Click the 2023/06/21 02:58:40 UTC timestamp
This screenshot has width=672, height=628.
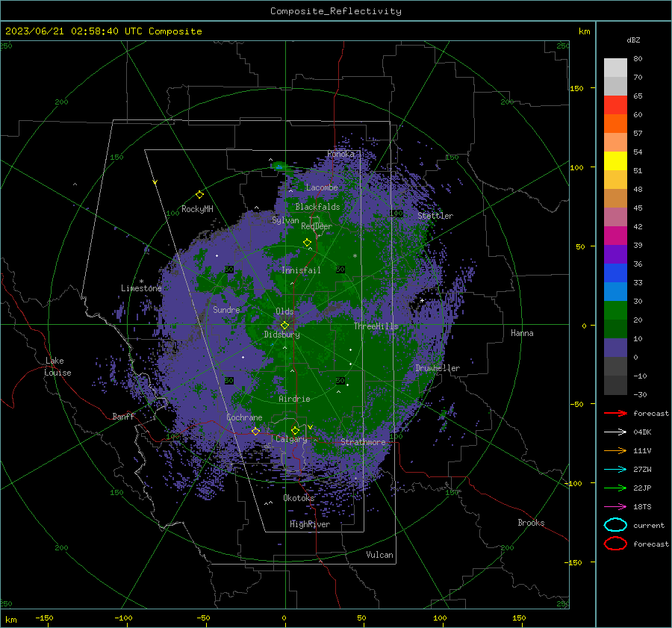click(x=103, y=31)
